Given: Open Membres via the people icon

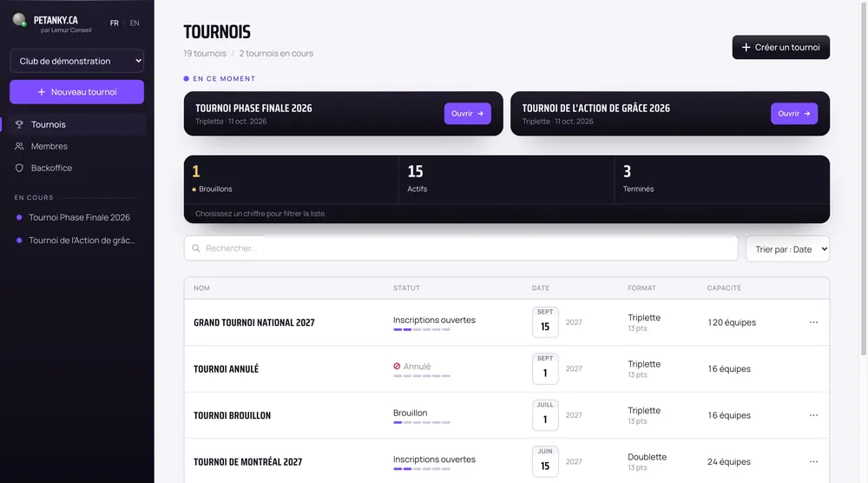Looking at the screenshot, I should point(19,146).
